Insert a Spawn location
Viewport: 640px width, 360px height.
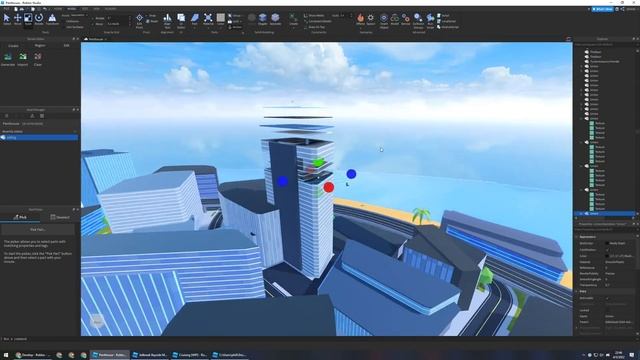click(371, 19)
